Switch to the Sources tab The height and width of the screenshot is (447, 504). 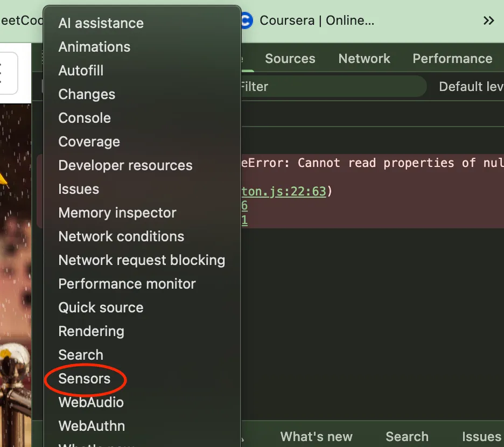(290, 59)
